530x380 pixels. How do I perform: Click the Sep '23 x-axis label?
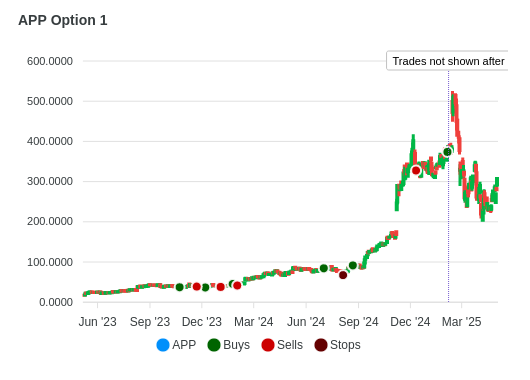150,322
